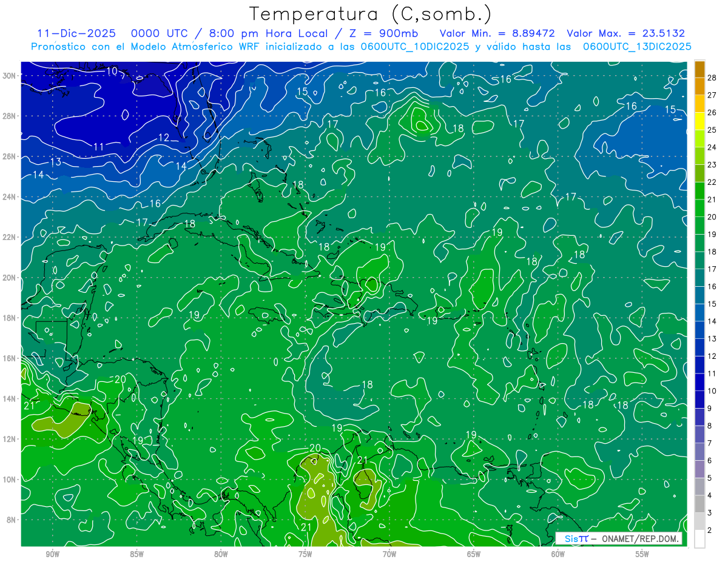Viewport: 728px width, 562px height.
Task: Click the "20N" latitude axis label
Action: 9,278
